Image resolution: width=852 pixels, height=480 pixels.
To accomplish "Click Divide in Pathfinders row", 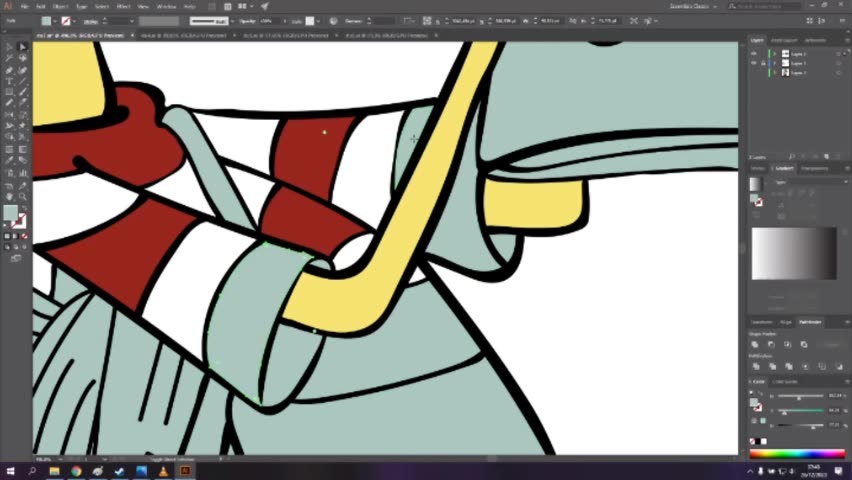I will point(755,366).
